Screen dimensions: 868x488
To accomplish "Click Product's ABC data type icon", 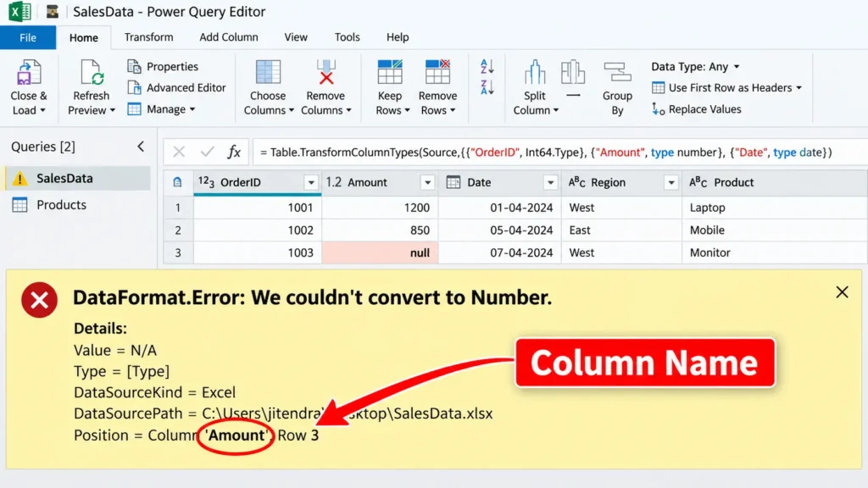I will (x=698, y=182).
